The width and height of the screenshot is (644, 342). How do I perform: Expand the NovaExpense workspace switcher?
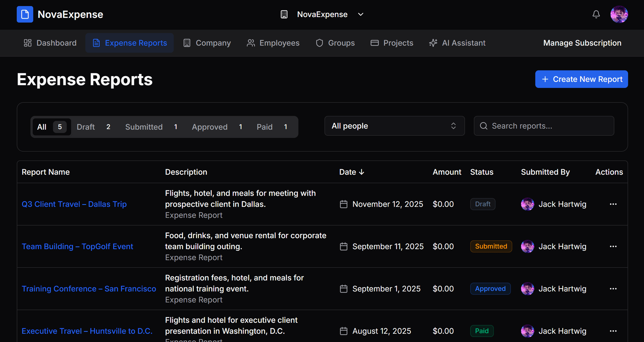pyautogui.click(x=360, y=14)
